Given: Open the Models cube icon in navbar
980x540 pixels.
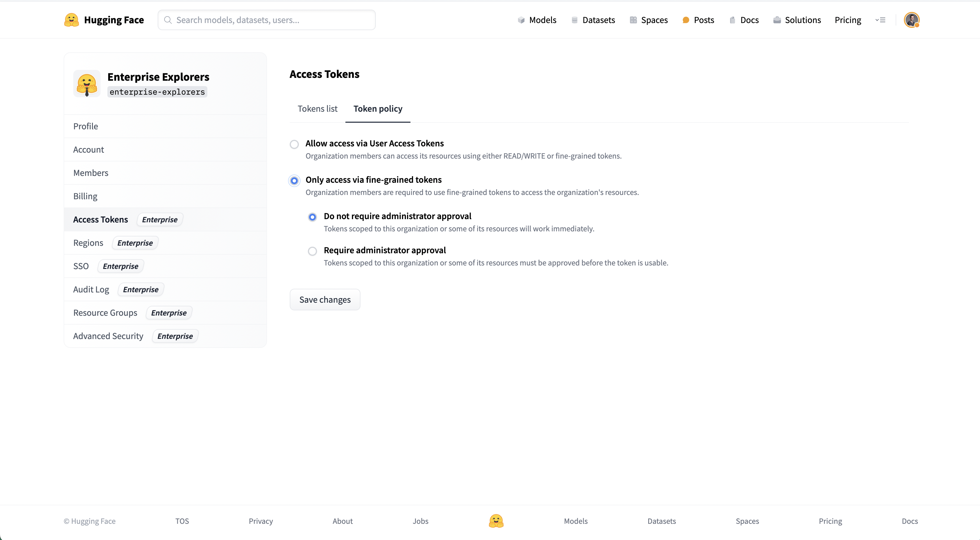Looking at the screenshot, I should coord(521,20).
